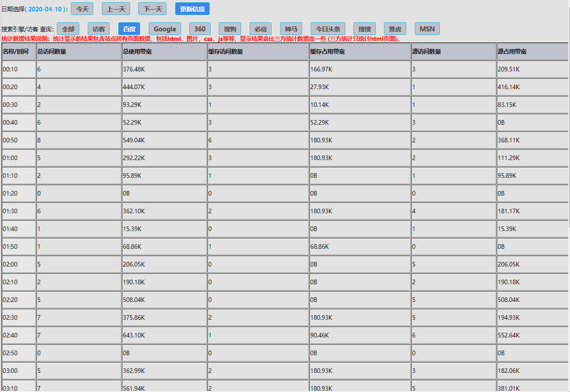The height and width of the screenshot is (392, 570).
Task: Filter statistics by MSN
Action: point(427,29)
